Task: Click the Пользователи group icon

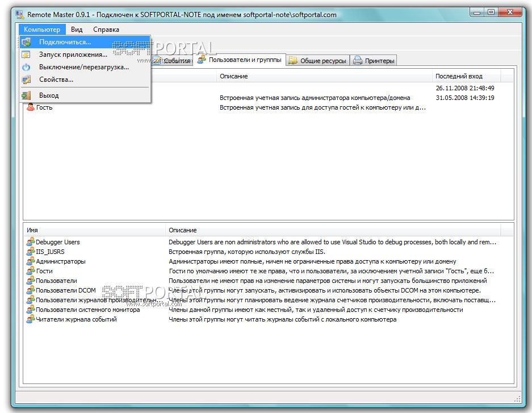Action: pyautogui.click(x=31, y=281)
